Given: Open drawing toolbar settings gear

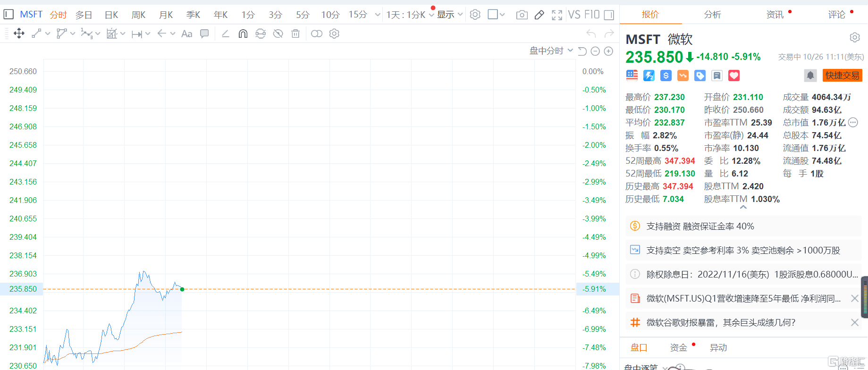Looking at the screenshot, I should 334,34.
